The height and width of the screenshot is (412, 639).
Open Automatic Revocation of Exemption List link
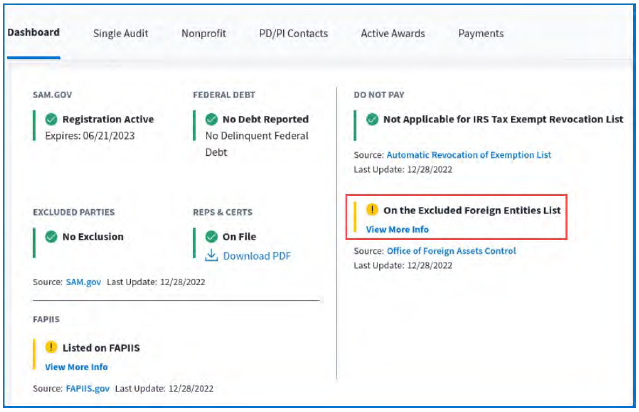468,155
